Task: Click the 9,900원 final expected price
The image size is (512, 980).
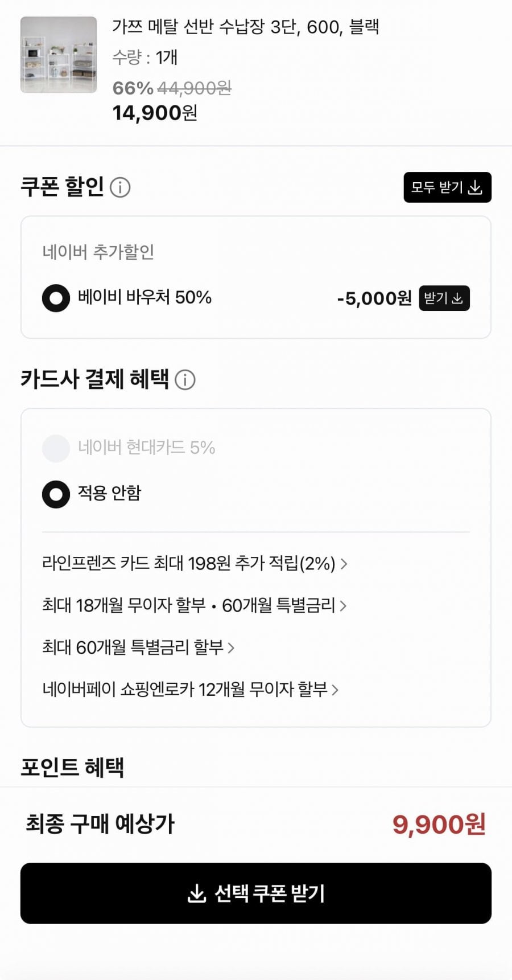Action: pyautogui.click(x=439, y=824)
